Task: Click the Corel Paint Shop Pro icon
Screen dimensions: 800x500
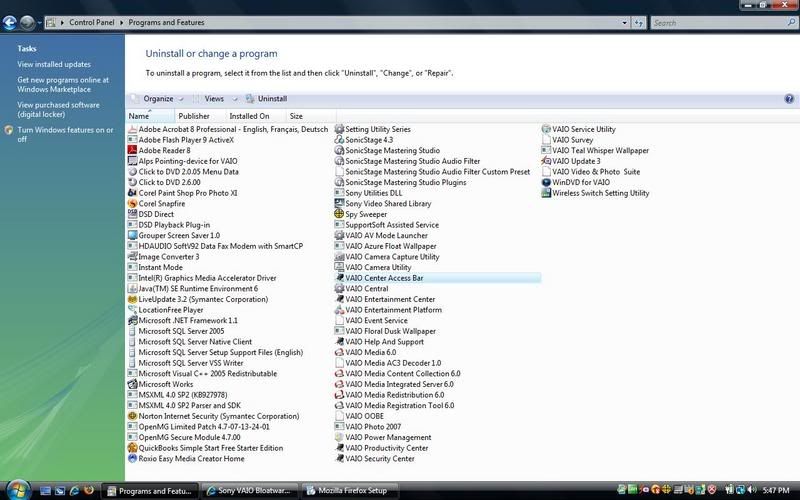Action: coord(132,193)
